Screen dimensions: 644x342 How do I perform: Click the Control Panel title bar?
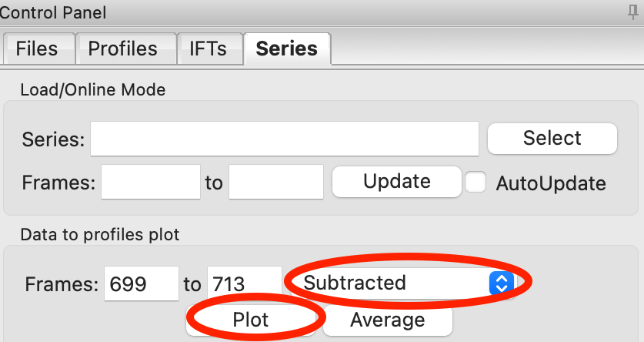(x=308, y=12)
